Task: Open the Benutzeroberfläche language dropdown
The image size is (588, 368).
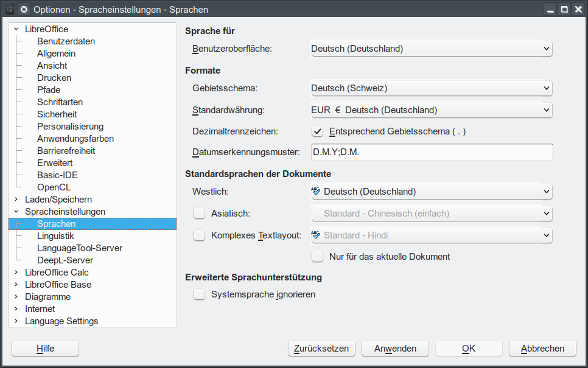Action: tap(431, 49)
